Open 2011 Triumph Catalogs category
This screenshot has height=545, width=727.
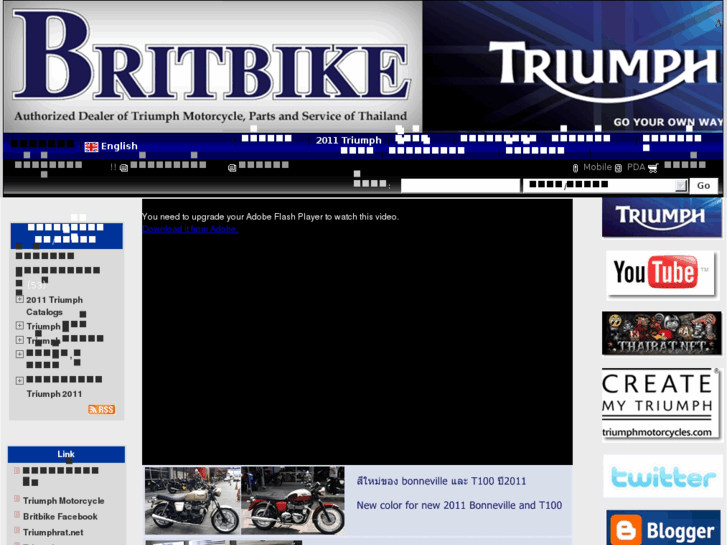pos(54,306)
